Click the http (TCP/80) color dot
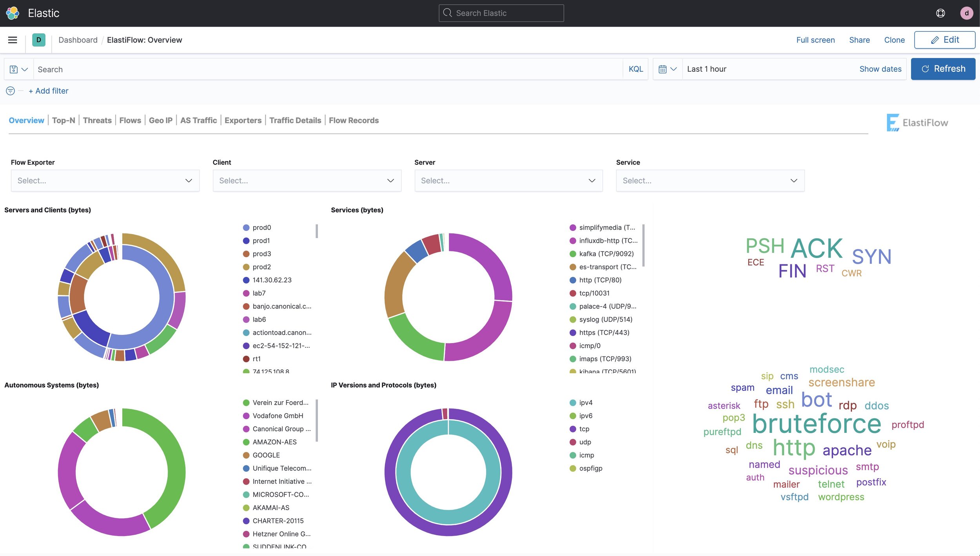The height and width of the screenshot is (556, 980). [572, 280]
